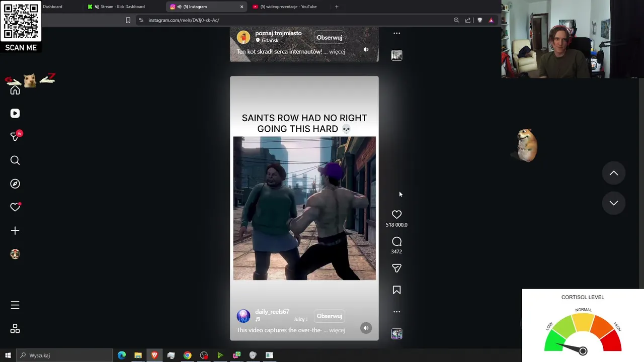Follow poznaj.trojmiasto with Obserwuj button
The height and width of the screenshot is (362, 644).
pyautogui.click(x=330, y=38)
